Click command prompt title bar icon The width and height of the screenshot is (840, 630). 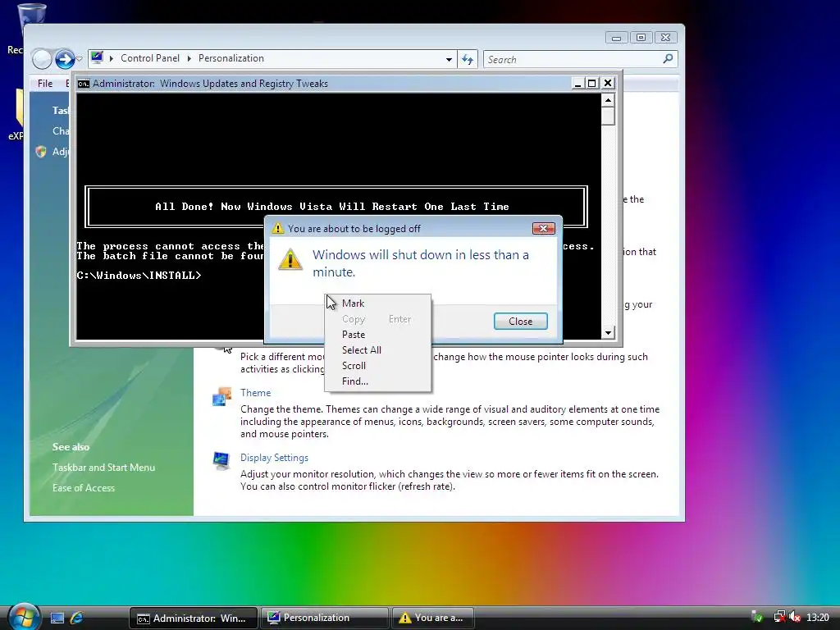coord(83,84)
